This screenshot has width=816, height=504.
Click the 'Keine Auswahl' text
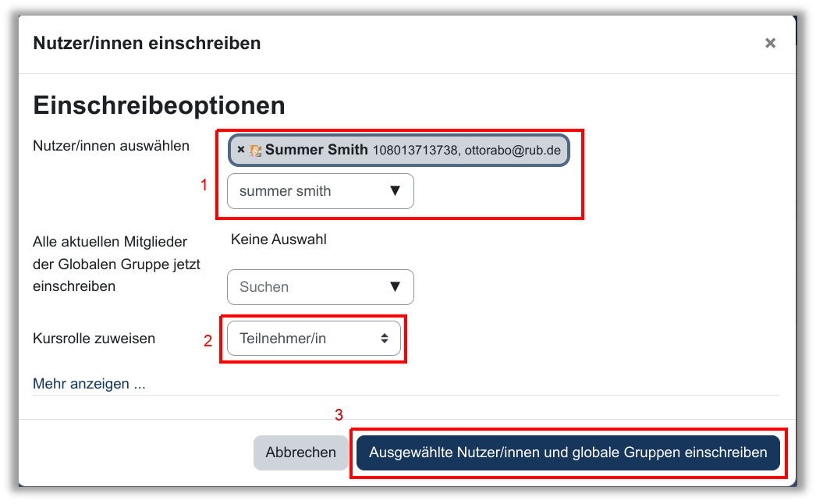(279, 240)
